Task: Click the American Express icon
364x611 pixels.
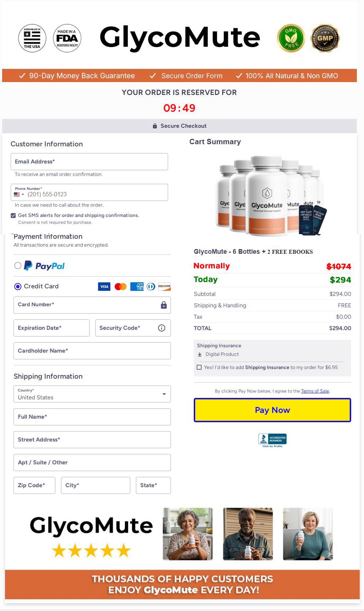Action: pos(136,287)
